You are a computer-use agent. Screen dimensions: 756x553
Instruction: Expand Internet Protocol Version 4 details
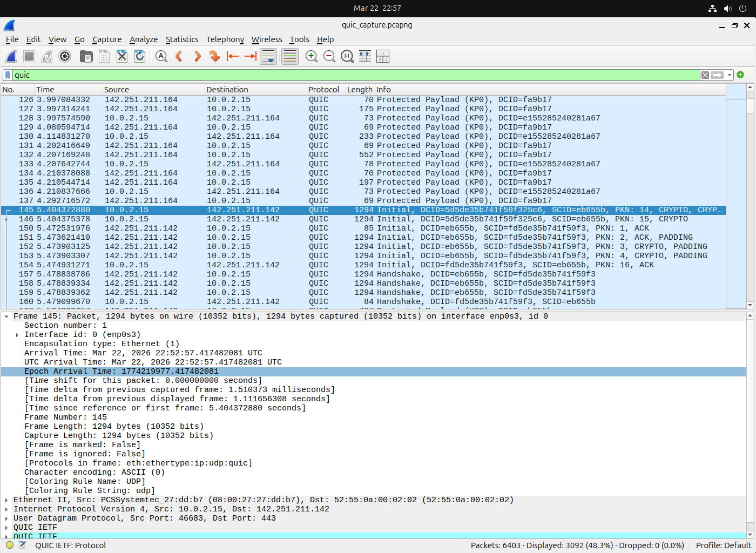coord(6,509)
